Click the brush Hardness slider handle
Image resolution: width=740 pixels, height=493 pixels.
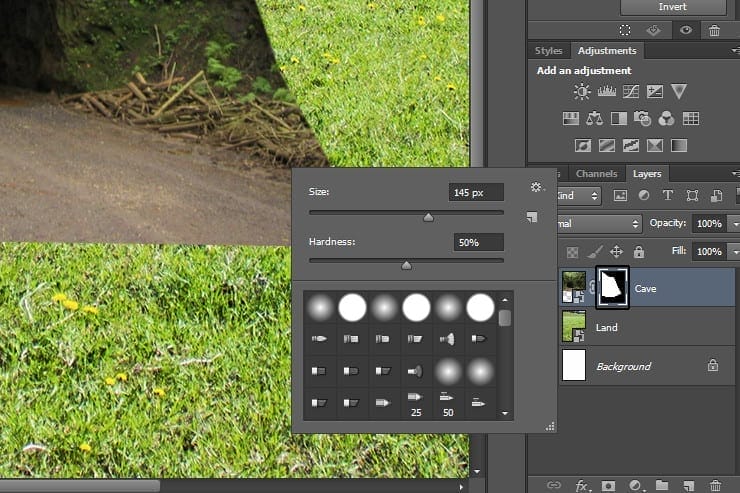pyautogui.click(x=406, y=266)
